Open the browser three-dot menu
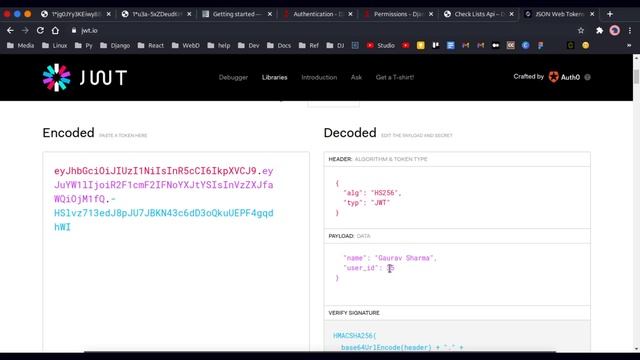Screen dimensions: 640x360 click(x=630, y=31)
